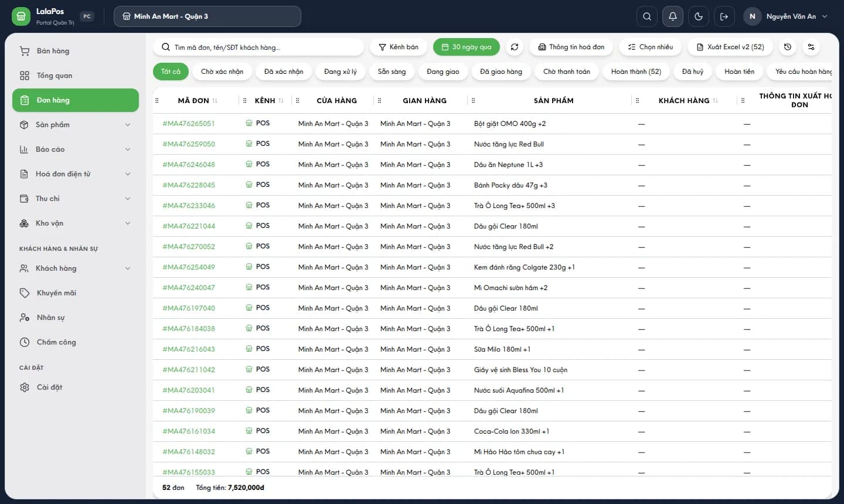This screenshot has height=504, width=844.
Task: Expand the Kho vận menu
Action: coord(76,223)
